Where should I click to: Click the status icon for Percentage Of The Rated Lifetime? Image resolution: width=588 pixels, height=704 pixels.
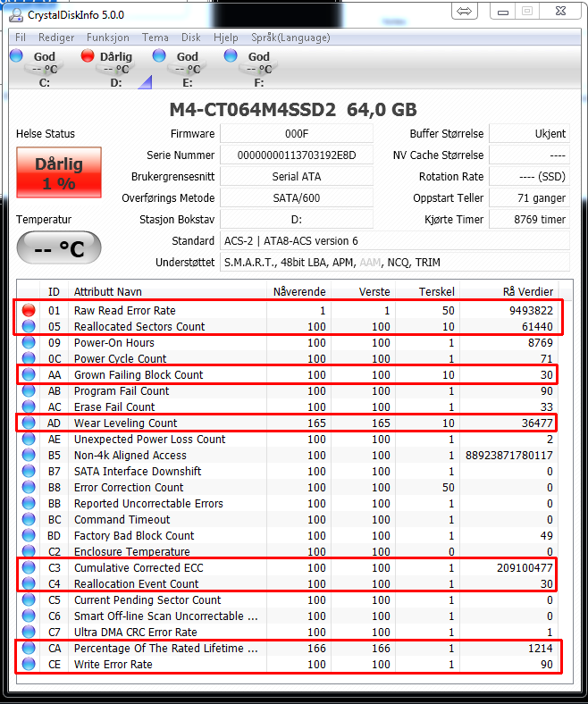(x=29, y=648)
